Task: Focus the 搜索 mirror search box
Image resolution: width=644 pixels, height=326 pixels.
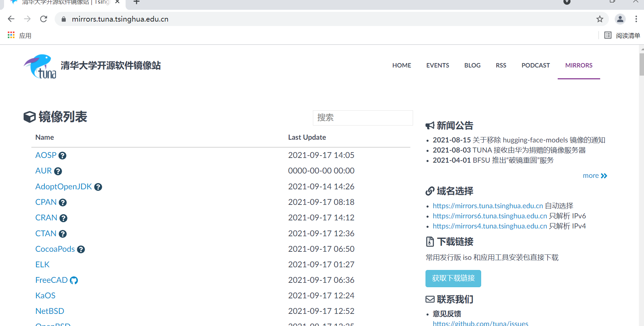Action: click(x=363, y=118)
